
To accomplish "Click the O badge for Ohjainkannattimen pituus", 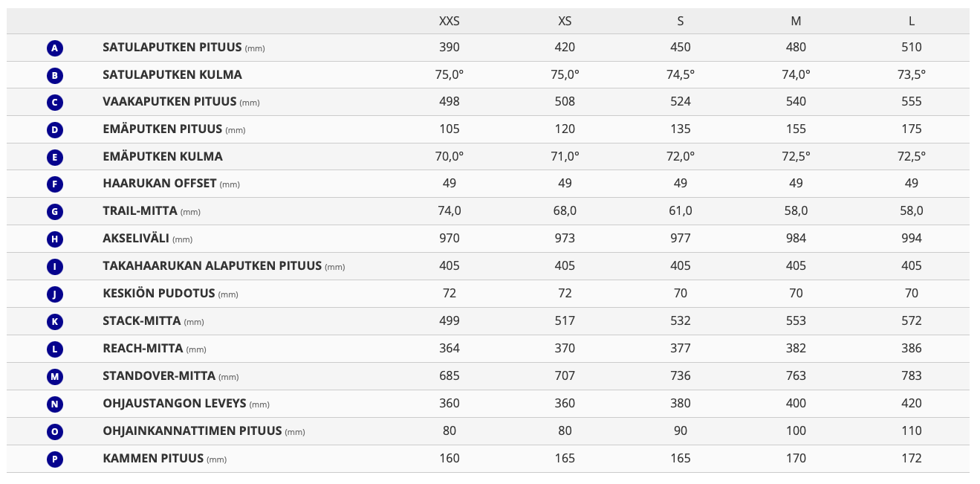I will tap(54, 431).
